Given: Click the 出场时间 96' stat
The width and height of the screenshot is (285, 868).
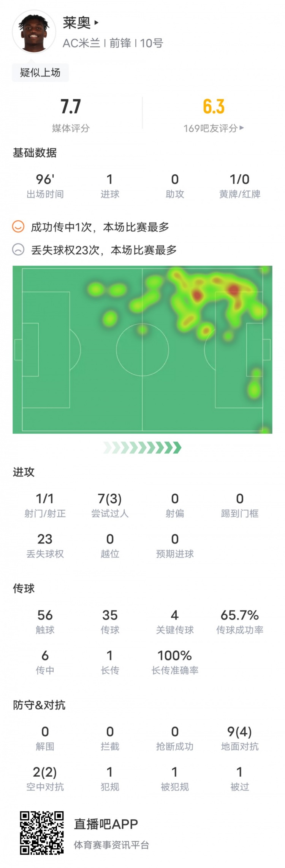Looking at the screenshot, I should [x=45, y=186].
